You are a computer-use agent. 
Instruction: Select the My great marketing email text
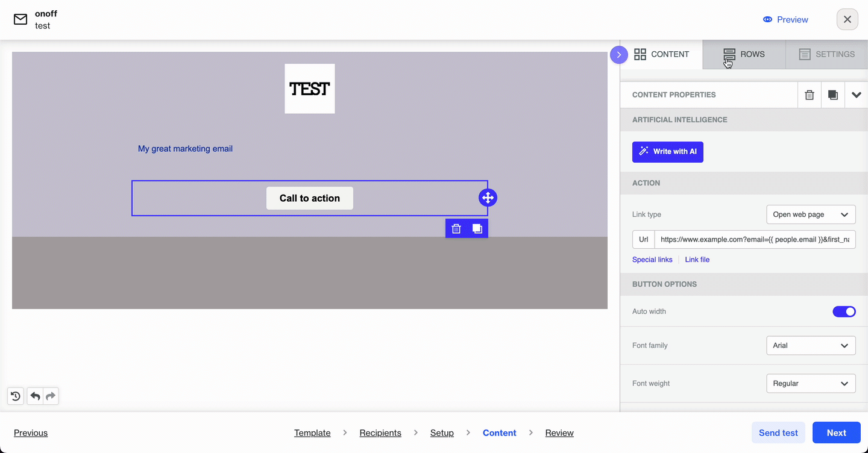[x=185, y=149]
